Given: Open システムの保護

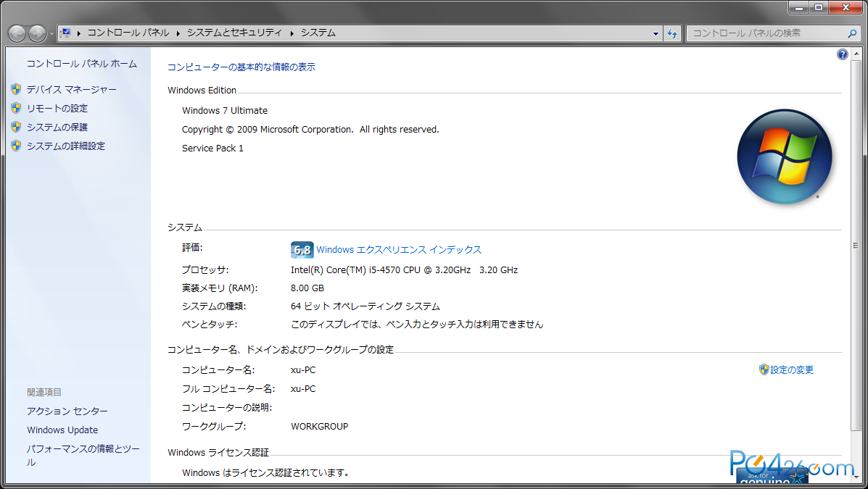Looking at the screenshot, I should click(x=57, y=127).
